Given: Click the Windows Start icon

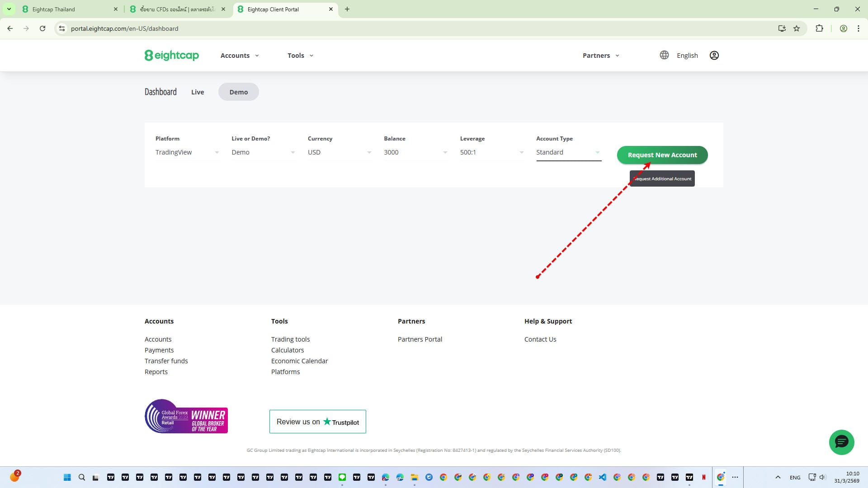Looking at the screenshot, I should coord(67,477).
